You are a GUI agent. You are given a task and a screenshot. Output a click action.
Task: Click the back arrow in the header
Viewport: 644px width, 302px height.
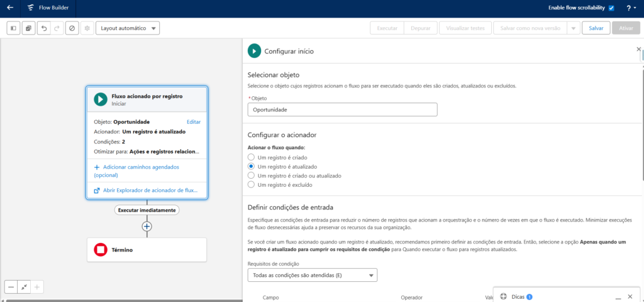10,8
